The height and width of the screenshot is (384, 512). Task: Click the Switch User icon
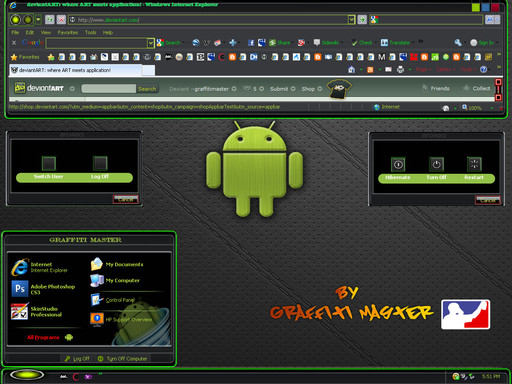[49, 163]
